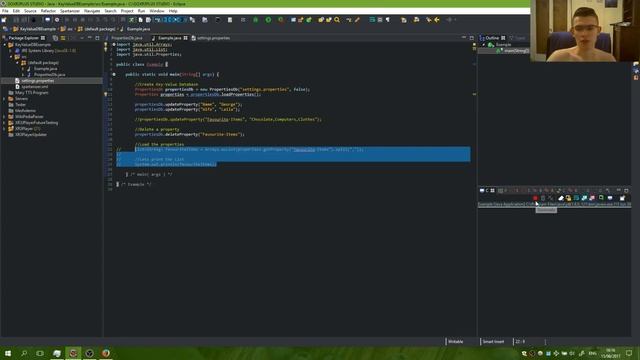Click Collapse All in Package Explorer
This screenshot has width=640, height=360.
click(55, 38)
